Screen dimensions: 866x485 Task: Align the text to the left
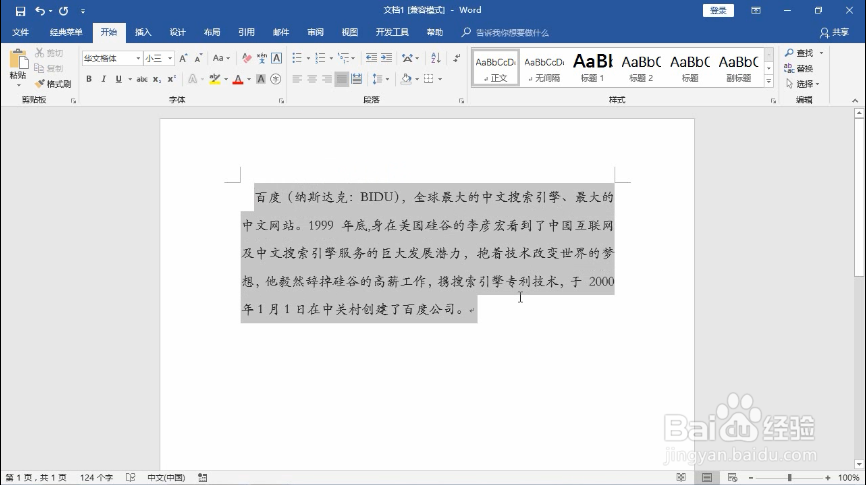point(297,79)
